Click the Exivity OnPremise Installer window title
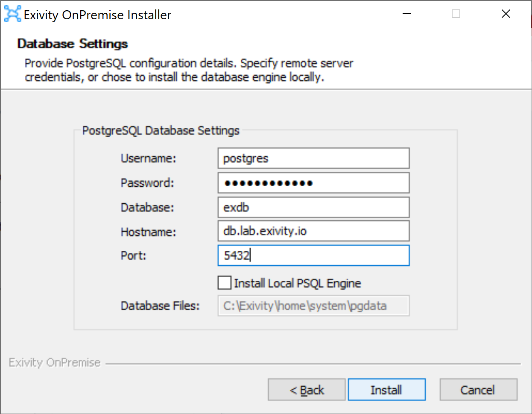The width and height of the screenshot is (532, 414). click(97, 15)
